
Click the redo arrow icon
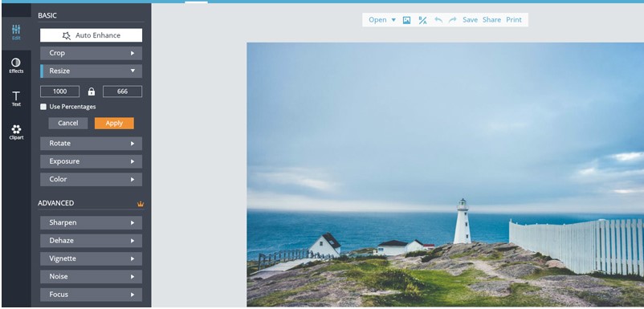tap(453, 20)
